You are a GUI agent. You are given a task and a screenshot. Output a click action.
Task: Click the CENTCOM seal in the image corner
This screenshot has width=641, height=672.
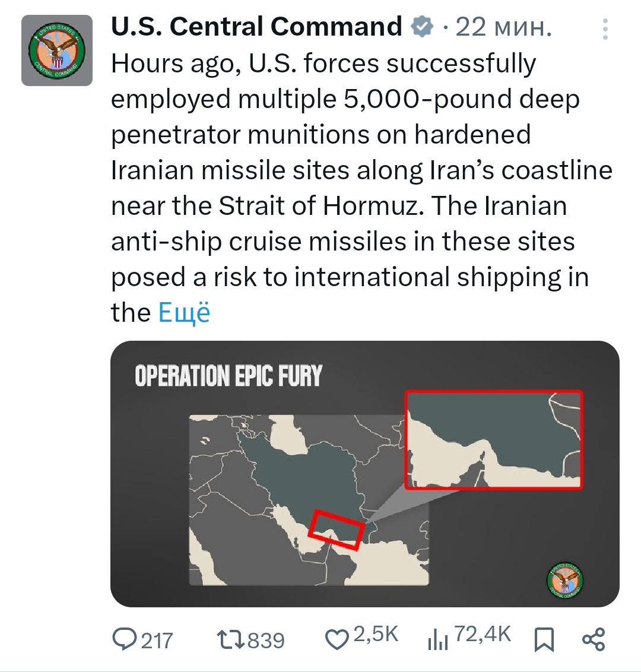[564, 581]
